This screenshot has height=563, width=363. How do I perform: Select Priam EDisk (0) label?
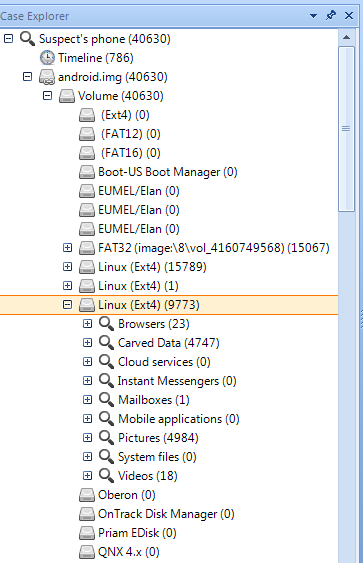click(137, 533)
